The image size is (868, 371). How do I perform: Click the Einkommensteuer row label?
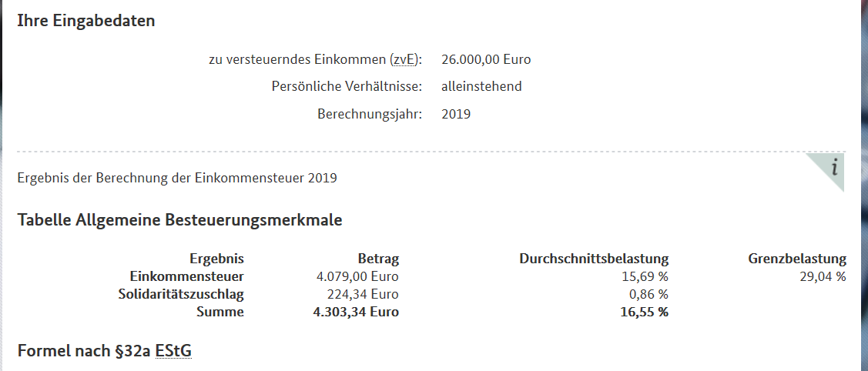[187, 276]
